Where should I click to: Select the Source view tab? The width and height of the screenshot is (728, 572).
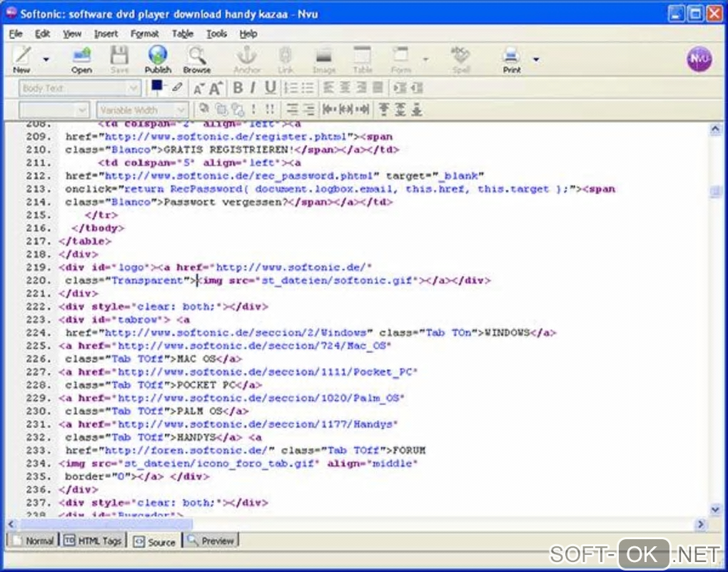point(154,541)
